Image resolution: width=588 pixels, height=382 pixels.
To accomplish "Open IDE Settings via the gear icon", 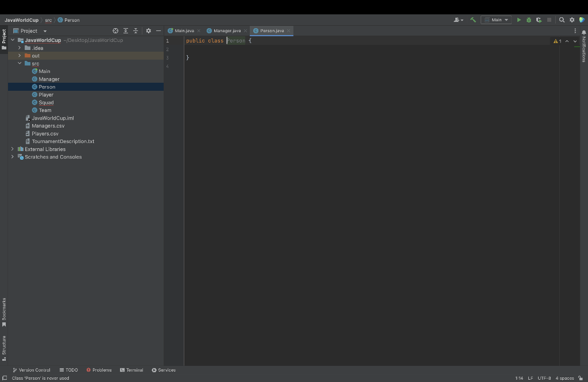I will tap(572, 20).
